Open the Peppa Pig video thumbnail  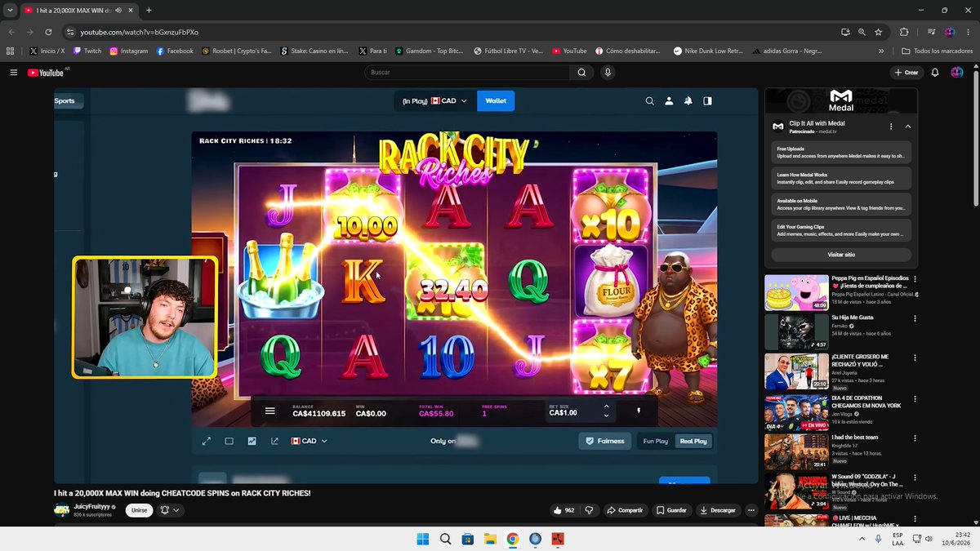(796, 292)
